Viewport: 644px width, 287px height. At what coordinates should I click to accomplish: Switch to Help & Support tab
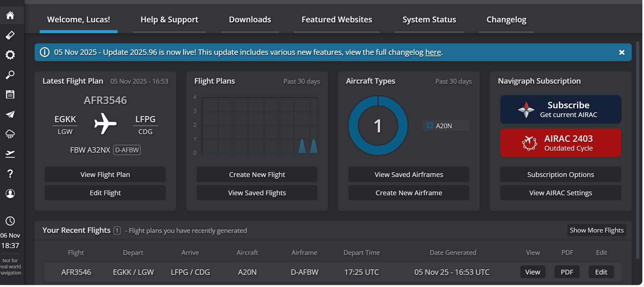point(169,20)
